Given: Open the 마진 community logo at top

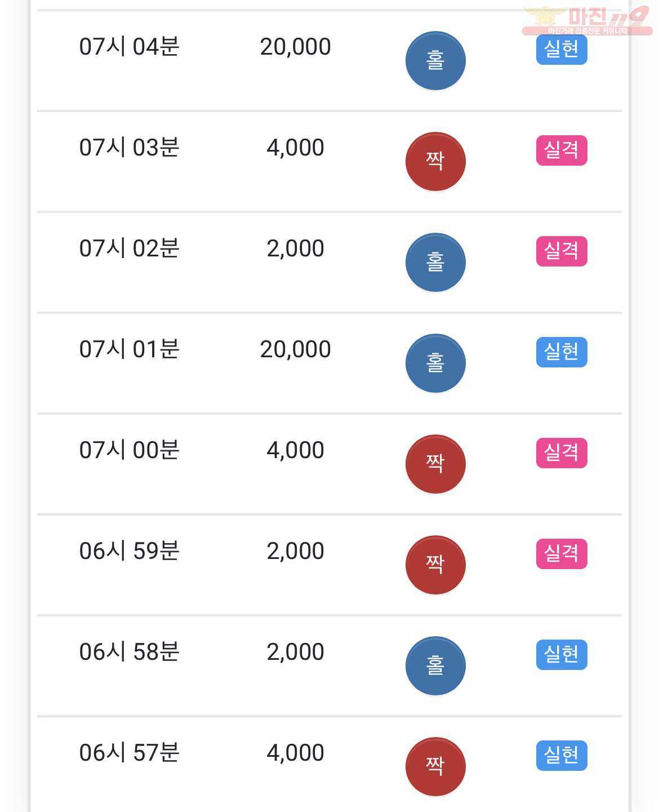Looking at the screenshot, I should (x=587, y=20).
